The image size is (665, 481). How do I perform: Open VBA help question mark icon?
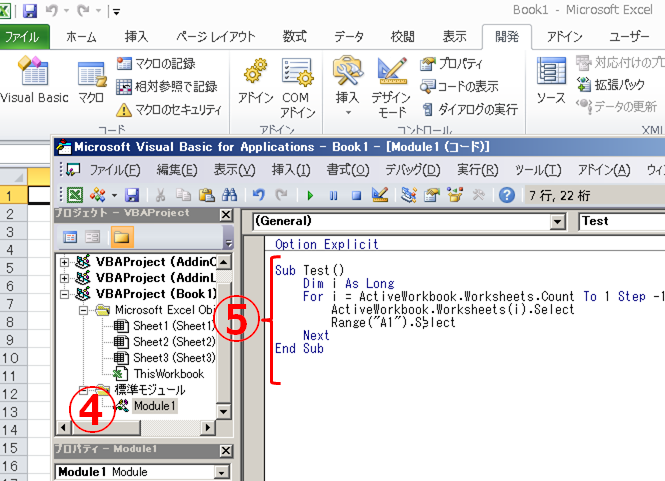point(507,195)
